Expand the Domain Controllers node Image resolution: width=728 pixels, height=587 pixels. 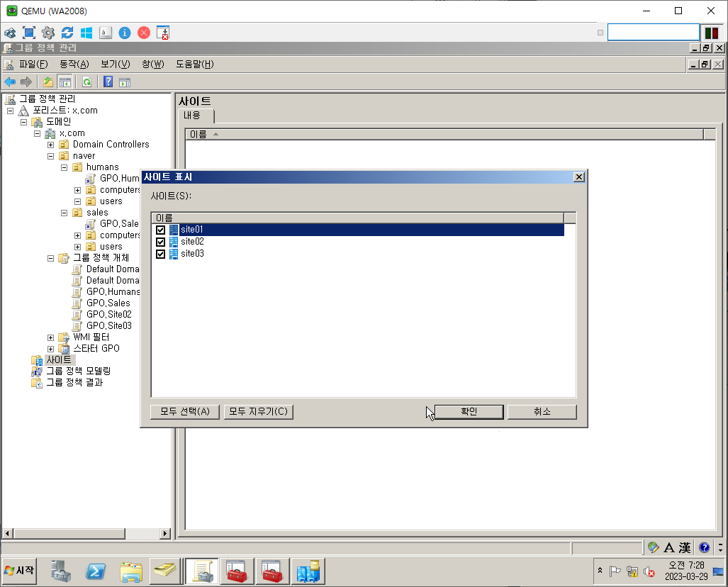50,145
